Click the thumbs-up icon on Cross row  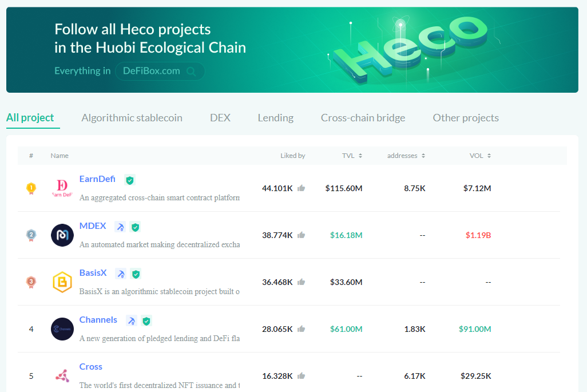tap(301, 376)
